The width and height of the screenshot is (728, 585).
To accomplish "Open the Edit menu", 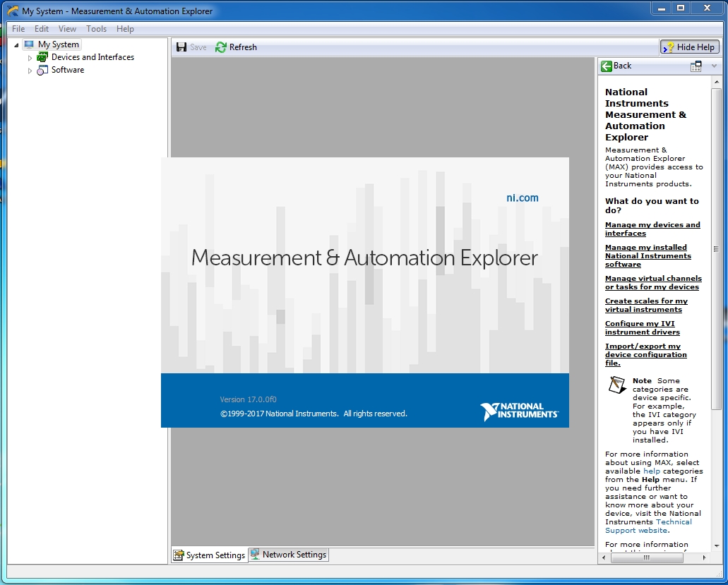I will (x=42, y=29).
